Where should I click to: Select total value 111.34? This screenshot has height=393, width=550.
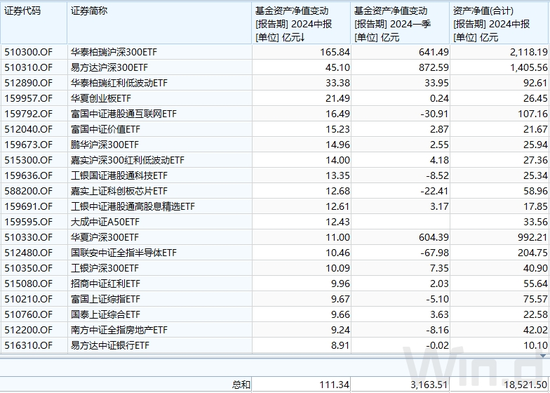[x=335, y=385]
